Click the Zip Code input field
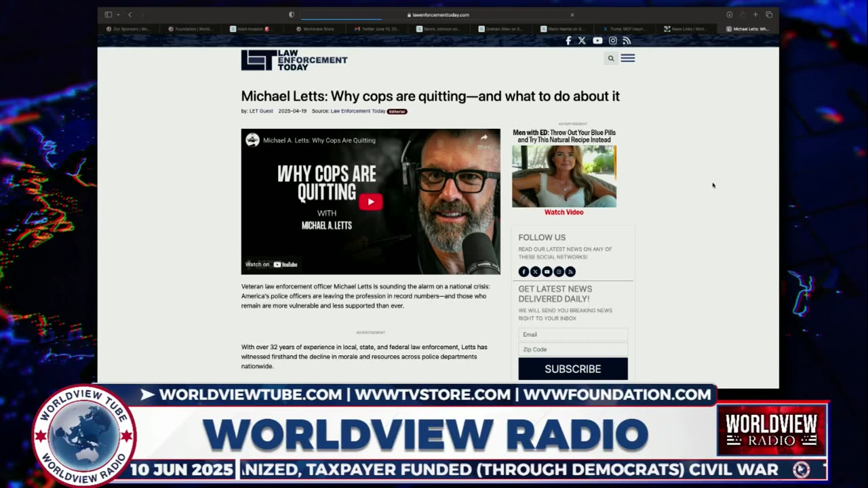868x488 pixels. [573, 349]
